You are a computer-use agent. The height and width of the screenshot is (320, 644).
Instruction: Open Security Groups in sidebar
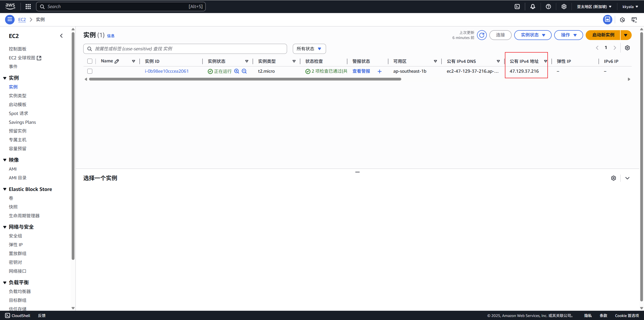pyautogui.click(x=15, y=236)
